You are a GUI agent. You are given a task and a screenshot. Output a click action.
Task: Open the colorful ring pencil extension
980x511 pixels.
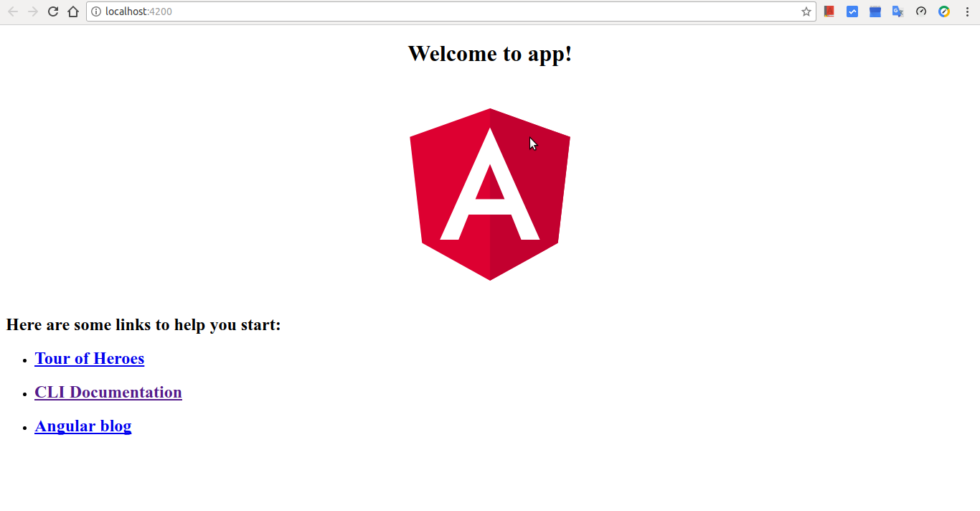click(944, 11)
